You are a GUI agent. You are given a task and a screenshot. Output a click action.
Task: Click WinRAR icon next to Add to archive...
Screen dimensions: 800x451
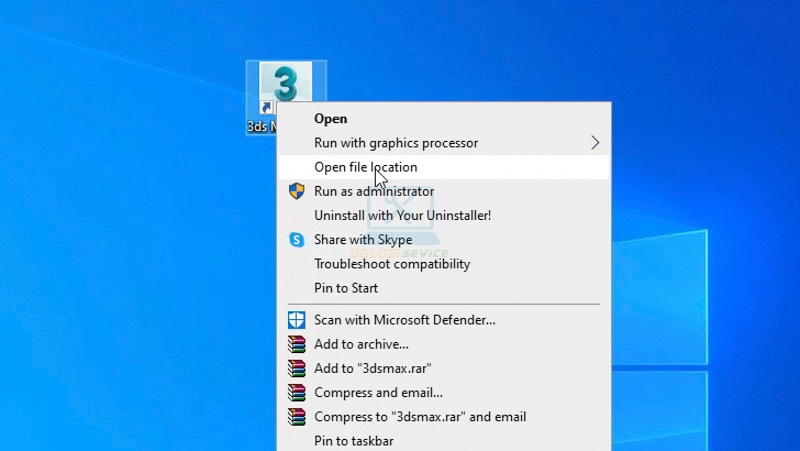coord(296,344)
